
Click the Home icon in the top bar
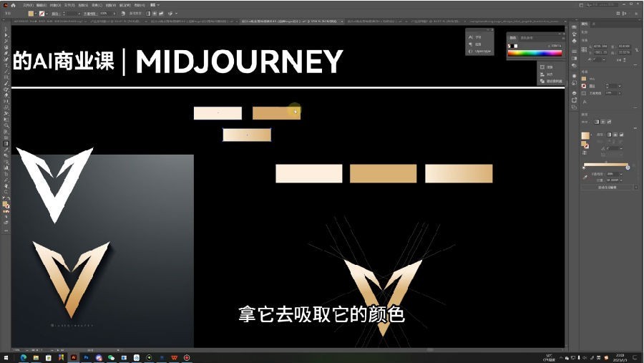pyautogui.click(x=13, y=5)
